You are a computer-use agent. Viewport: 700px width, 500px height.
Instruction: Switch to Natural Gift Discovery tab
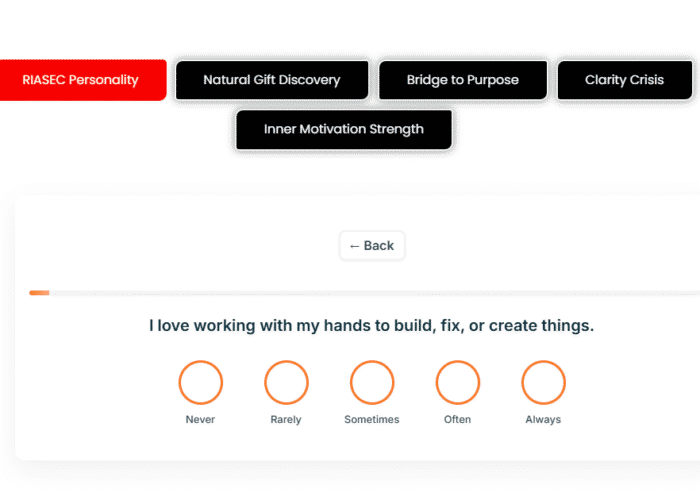pos(271,80)
